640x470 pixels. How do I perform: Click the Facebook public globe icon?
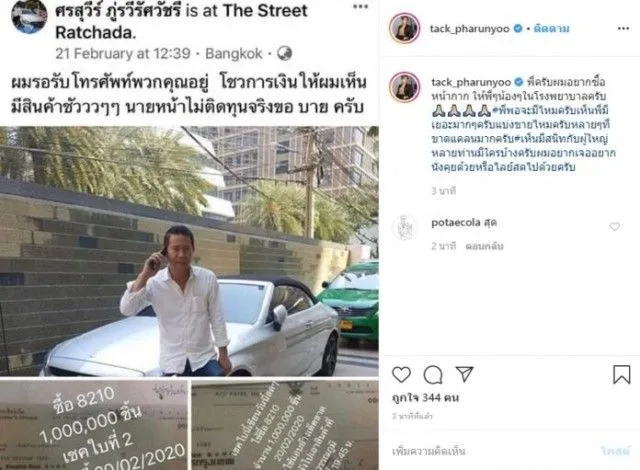coord(284,53)
